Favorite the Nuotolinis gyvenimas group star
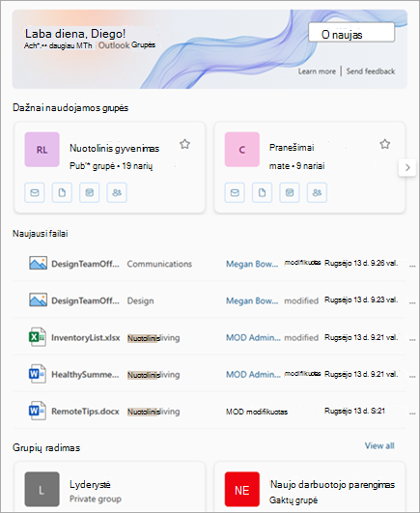This screenshot has width=420, height=513. (185, 144)
